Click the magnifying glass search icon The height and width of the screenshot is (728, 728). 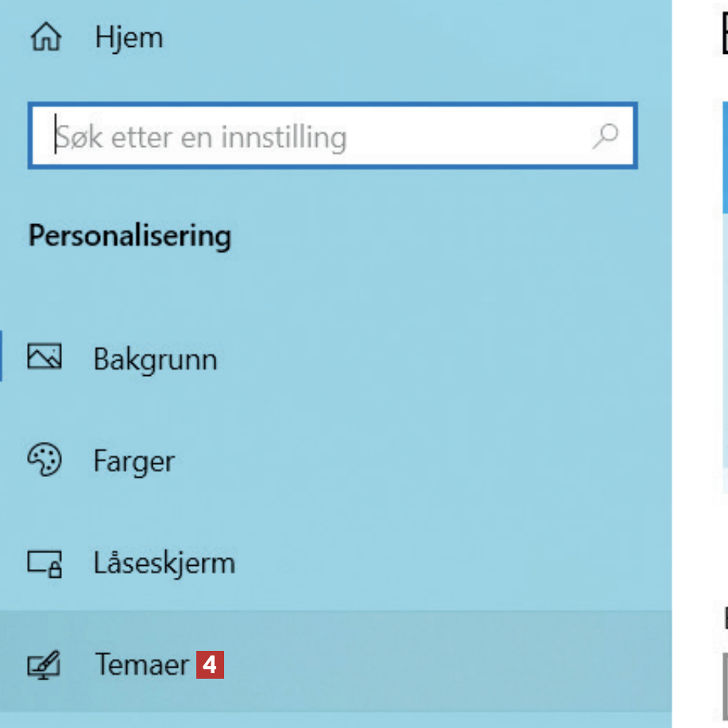pyautogui.click(x=606, y=136)
